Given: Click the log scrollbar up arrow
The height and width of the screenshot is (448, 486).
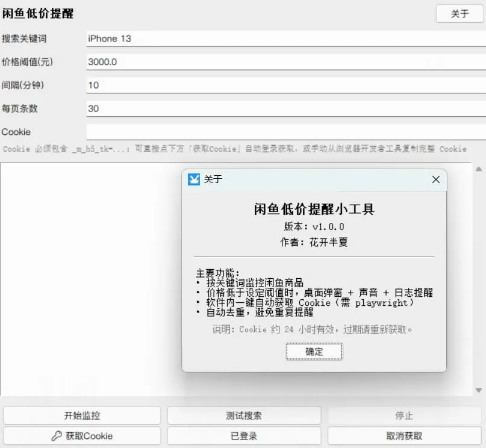Looking at the screenshot, I should (479, 169).
